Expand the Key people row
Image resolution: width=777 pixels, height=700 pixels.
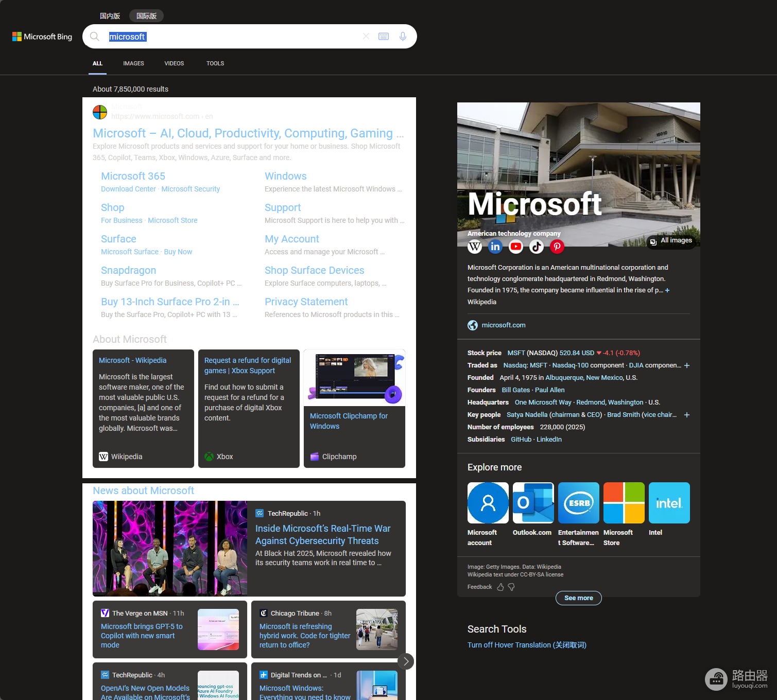click(687, 415)
